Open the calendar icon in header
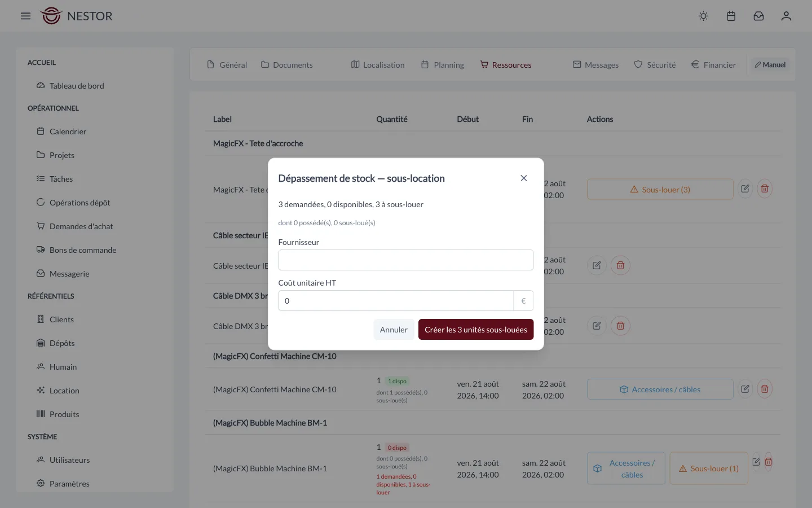 point(731,16)
